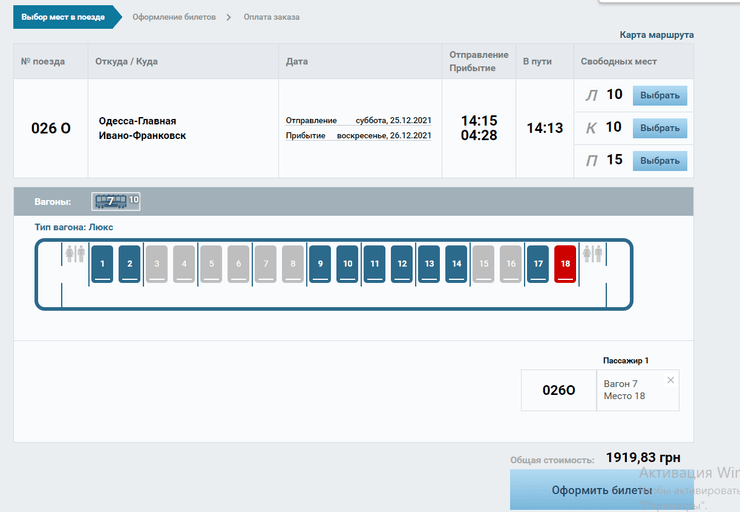Select seat 2 in the car
Image resolution: width=740 pixels, height=512 pixels.
coord(129,264)
